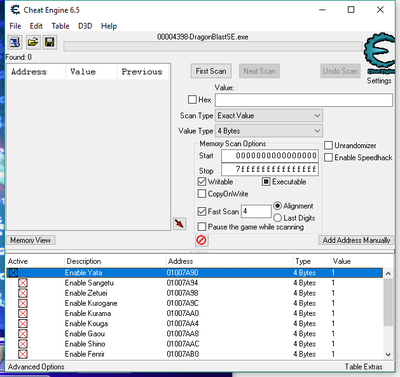Toggle the Fast Scan checkbox

(x=202, y=211)
